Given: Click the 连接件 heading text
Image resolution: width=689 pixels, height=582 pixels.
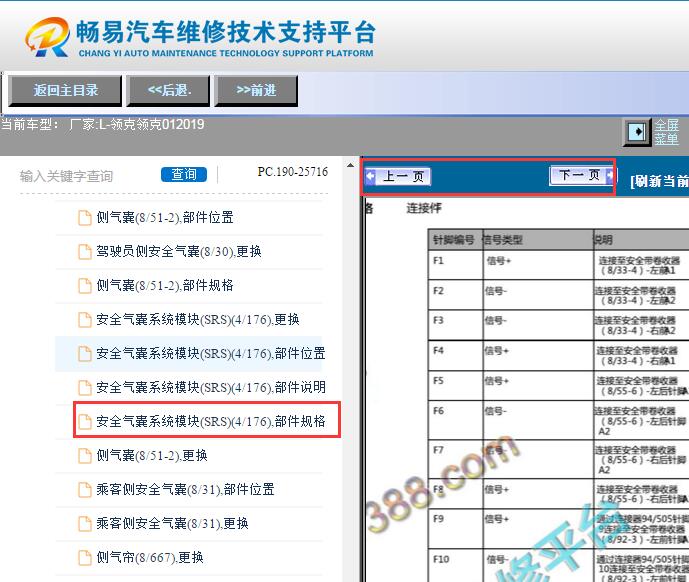Looking at the screenshot, I should tap(424, 208).
